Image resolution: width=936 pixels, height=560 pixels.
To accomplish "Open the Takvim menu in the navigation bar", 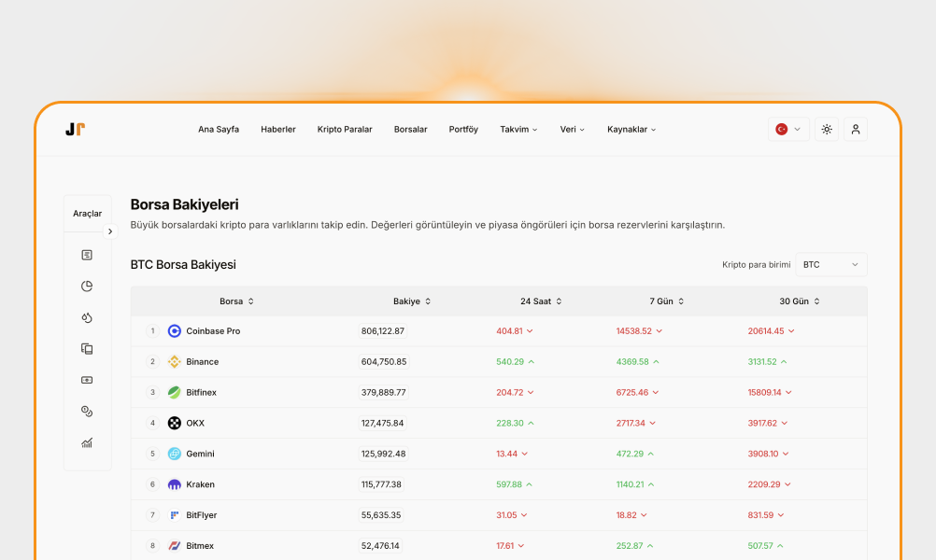I will click(x=519, y=129).
